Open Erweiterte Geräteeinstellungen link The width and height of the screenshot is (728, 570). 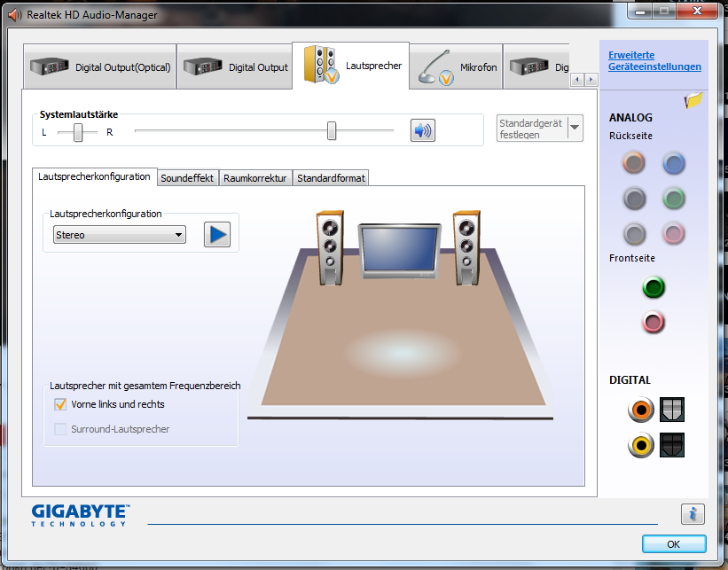[654, 61]
